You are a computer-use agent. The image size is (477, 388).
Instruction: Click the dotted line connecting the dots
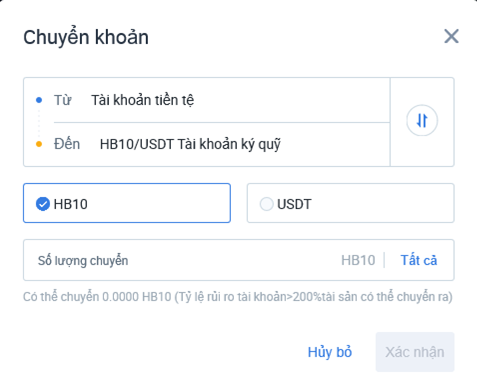tap(39, 122)
